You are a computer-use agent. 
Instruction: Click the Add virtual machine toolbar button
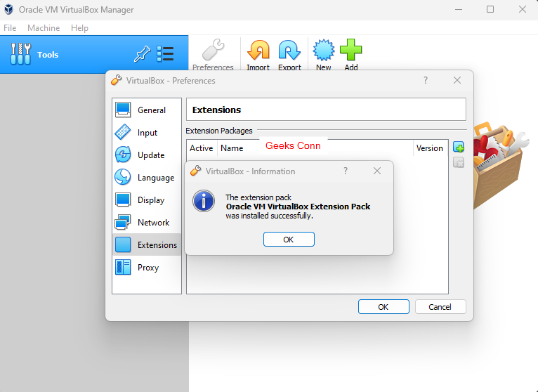pyautogui.click(x=351, y=55)
